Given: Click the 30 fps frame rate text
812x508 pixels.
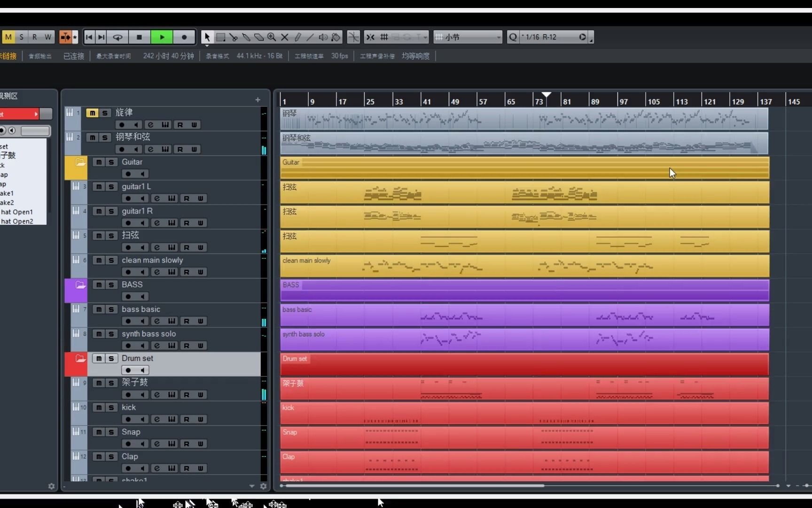Looking at the screenshot, I should tap(339, 56).
